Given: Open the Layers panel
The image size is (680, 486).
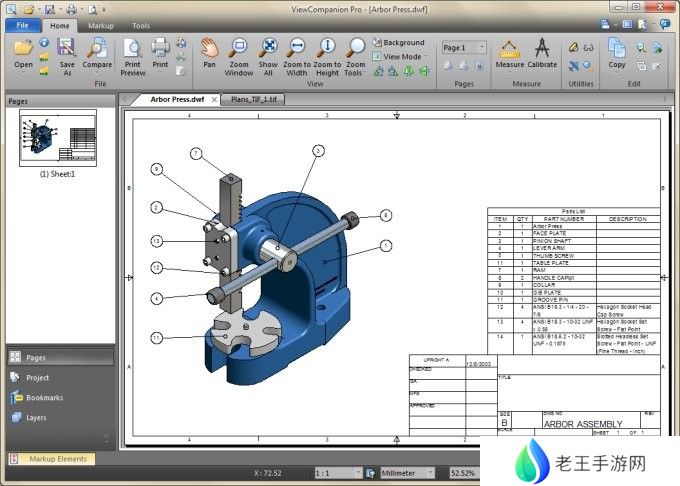Looking at the screenshot, I should [x=36, y=418].
